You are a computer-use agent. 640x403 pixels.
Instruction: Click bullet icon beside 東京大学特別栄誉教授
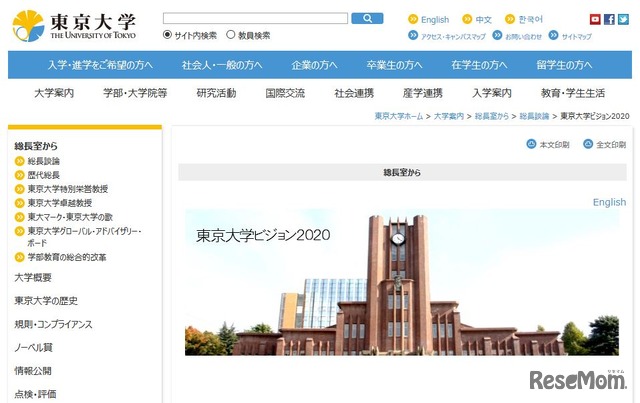[x=20, y=189]
